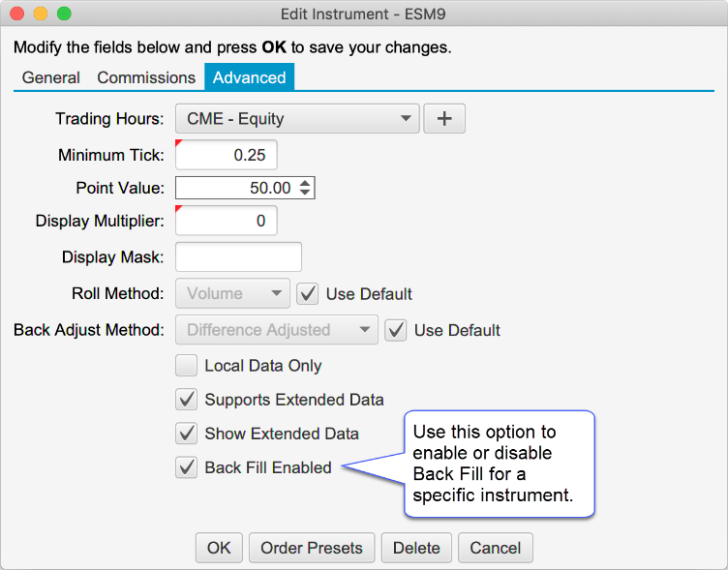Uncheck Use Default for Back Adjust Method
Viewport: 728px width, 570px height.
coord(395,330)
